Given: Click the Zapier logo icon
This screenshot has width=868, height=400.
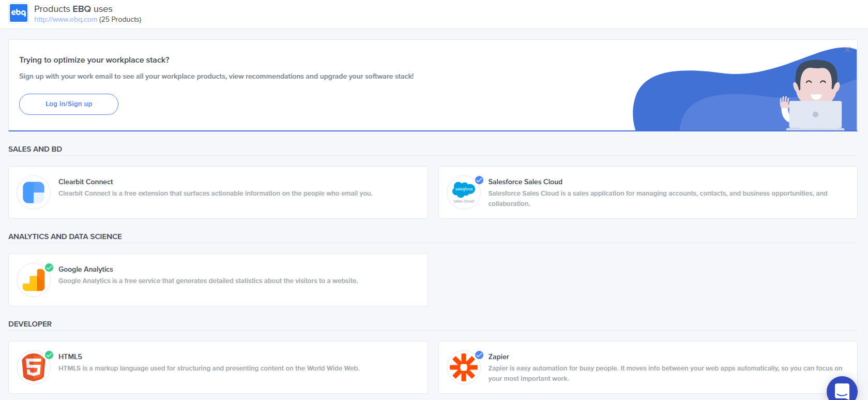Looking at the screenshot, I should coord(464,367).
